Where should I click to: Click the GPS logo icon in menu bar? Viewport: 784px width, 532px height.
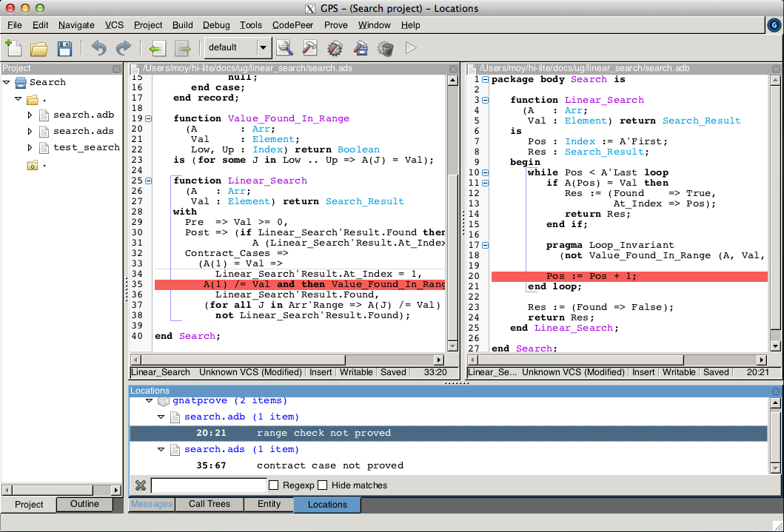pos(774,25)
